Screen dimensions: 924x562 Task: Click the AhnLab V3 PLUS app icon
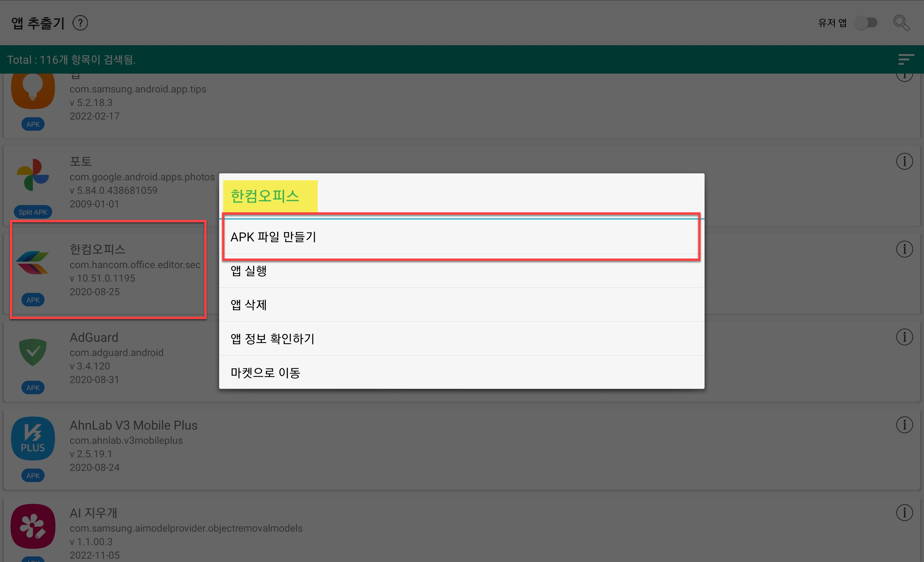click(x=33, y=438)
